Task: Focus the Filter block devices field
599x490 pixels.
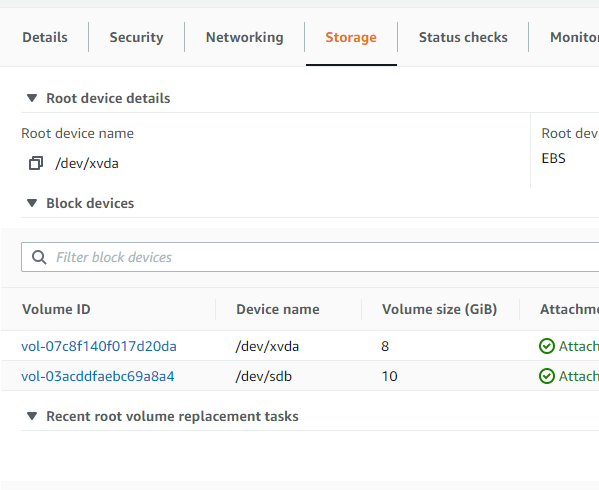Action: click(x=310, y=257)
